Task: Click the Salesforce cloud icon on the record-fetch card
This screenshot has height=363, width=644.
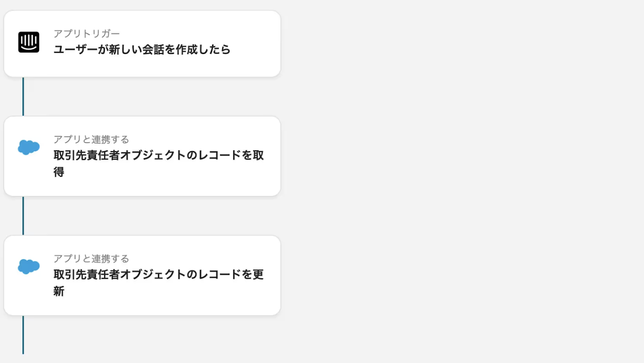Action: [29, 147]
